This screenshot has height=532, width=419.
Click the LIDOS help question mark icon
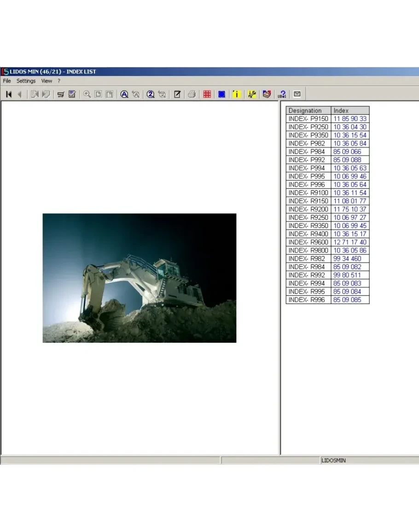pos(282,94)
